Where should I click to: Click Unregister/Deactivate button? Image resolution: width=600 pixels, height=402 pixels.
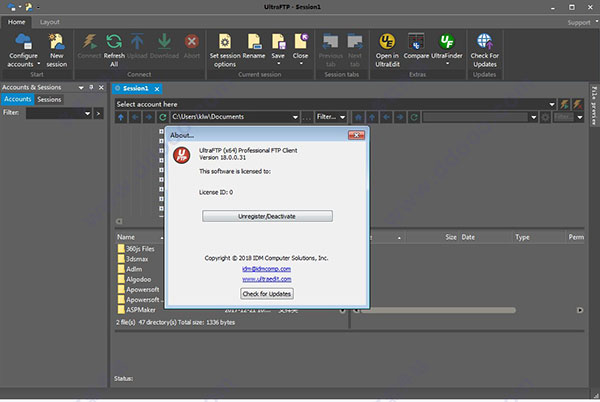[x=267, y=216]
